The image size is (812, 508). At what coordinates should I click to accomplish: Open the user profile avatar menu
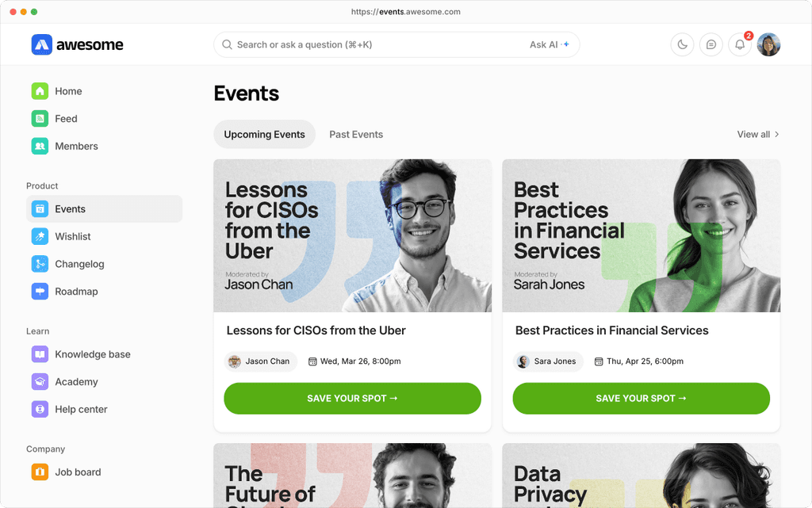768,45
